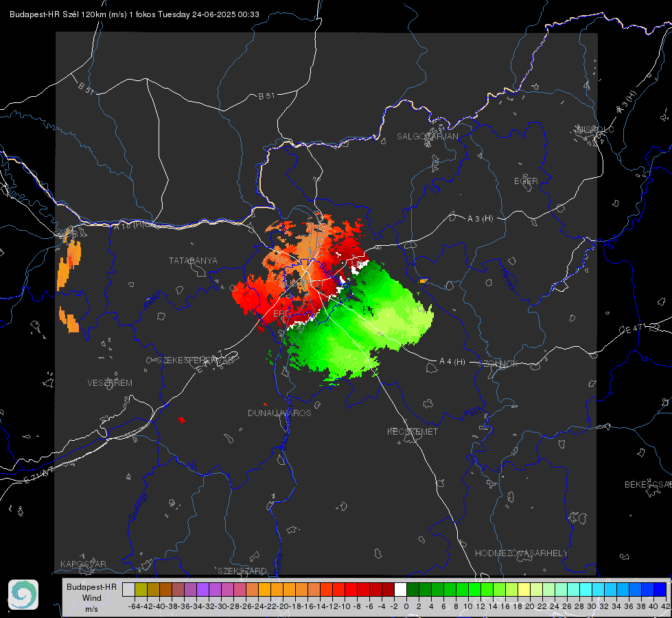The width and height of the screenshot is (672, 618).
Task: Click the 'B 51' label at top center
Action: coord(266,96)
